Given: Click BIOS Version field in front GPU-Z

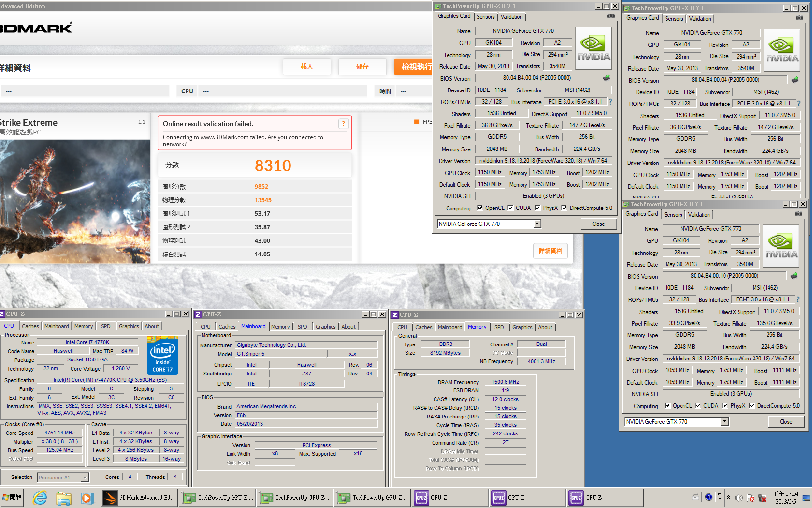Looking at the screenshot, I should [536, 78].
